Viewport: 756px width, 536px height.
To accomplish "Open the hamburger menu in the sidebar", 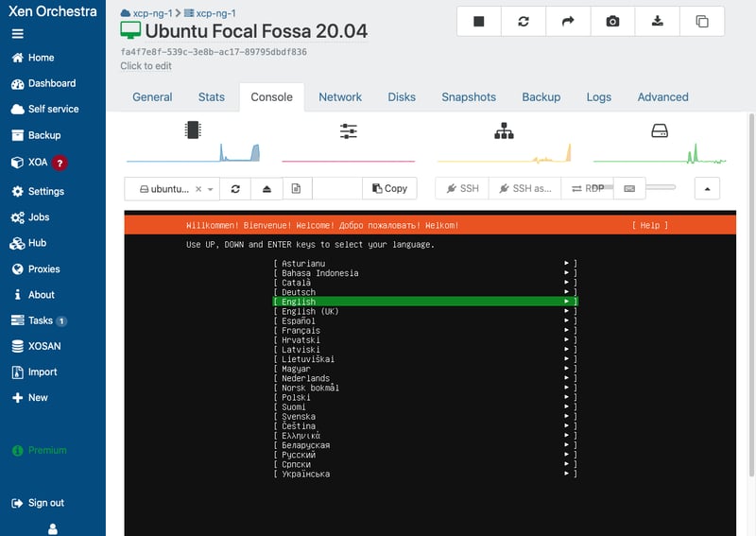I will (x=17, y=33).
